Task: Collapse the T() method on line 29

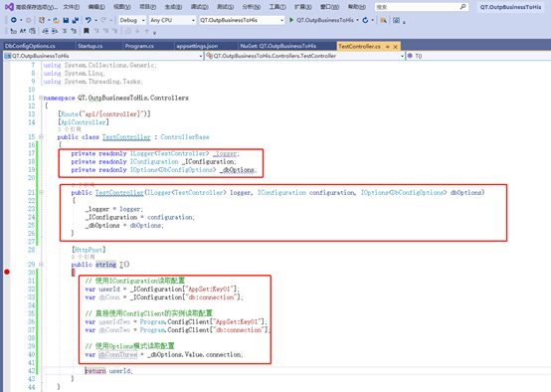Action: point(41,264)
